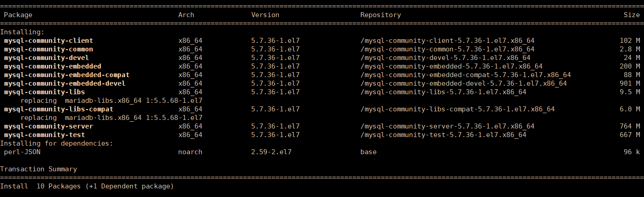Click the 'Installing:' line
This screenshot has height=197, width=644.
point(22,32)
